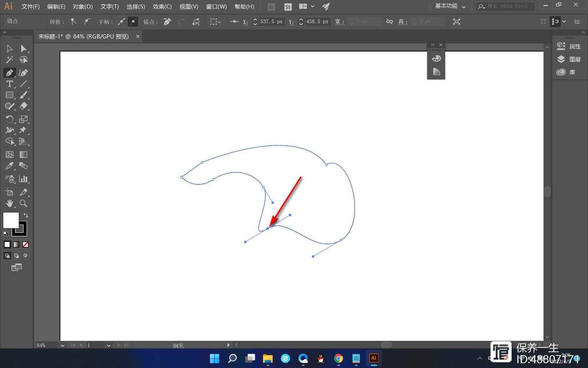Open the arrange documents dropdown
Viewport: 588px width, 368px height.
tap(307, 6)
